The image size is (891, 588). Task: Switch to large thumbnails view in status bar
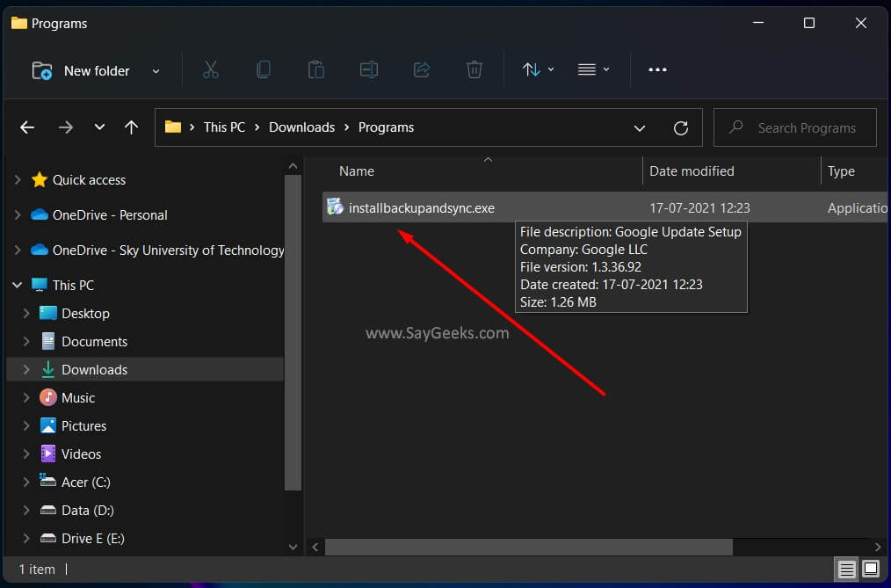click(x=871, y=570)
